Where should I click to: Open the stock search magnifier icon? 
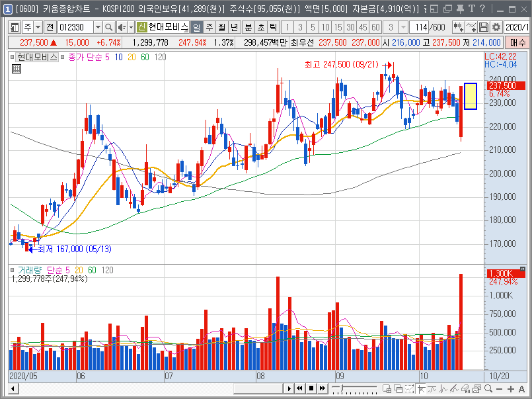pyautogui.click(x=108, y=27)
